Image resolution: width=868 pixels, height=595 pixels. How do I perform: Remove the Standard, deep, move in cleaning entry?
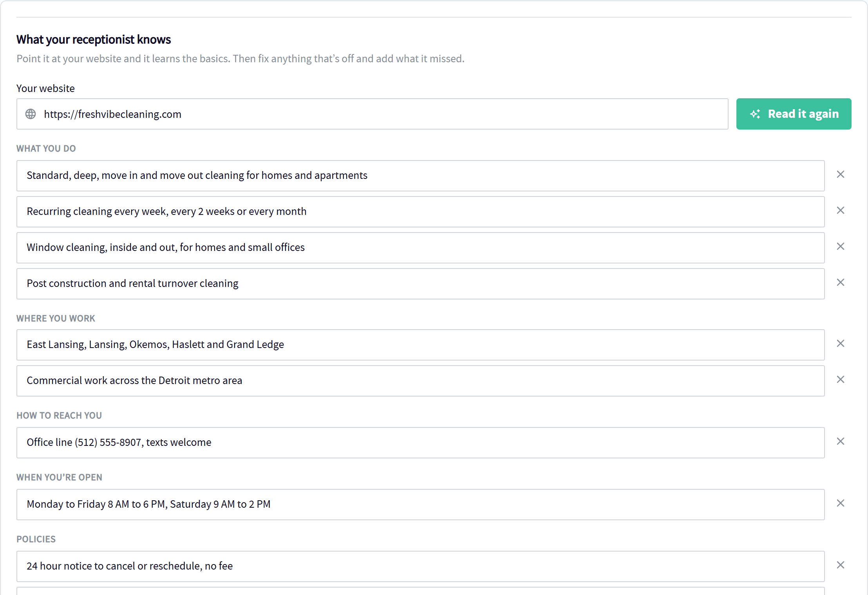pyautogui.click(x=840, y=175)
